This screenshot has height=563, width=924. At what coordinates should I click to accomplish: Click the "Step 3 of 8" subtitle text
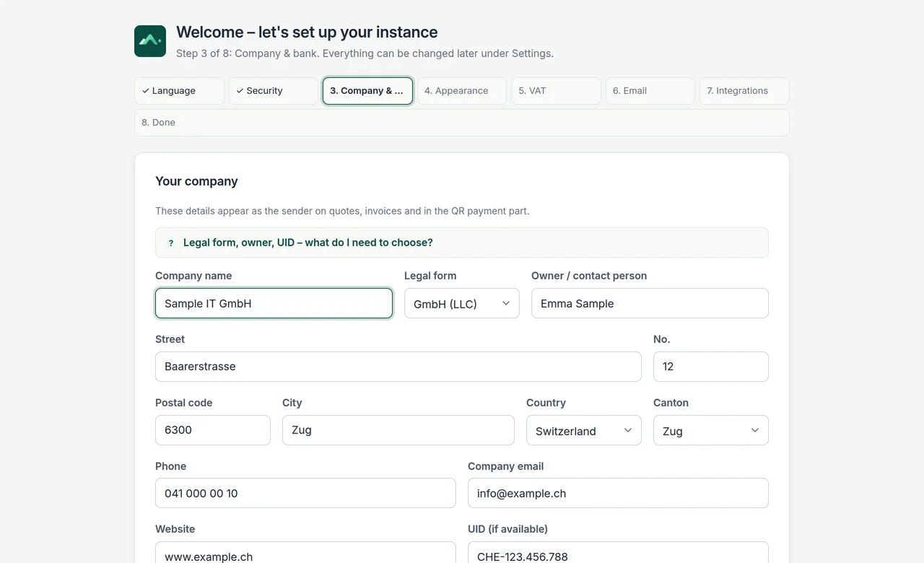click(365, 53)
